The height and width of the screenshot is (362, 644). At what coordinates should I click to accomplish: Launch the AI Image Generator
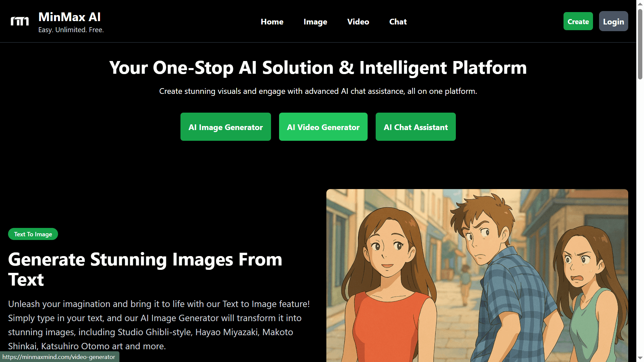coord(225,127)
